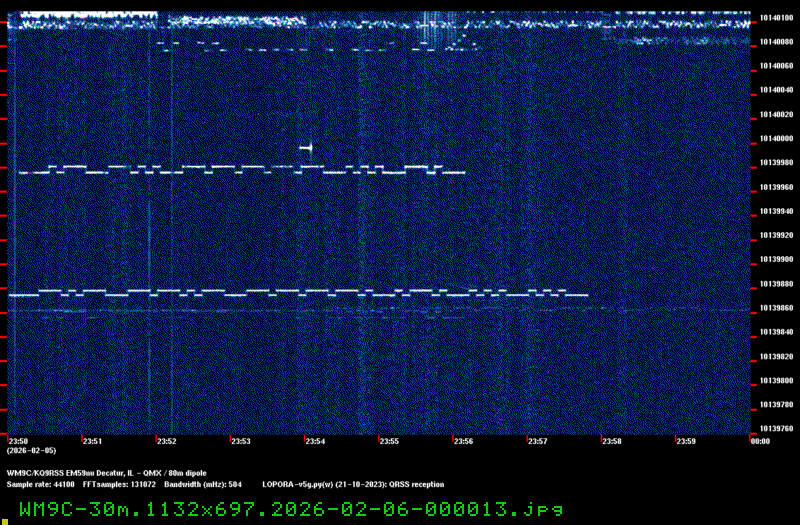Click the 10140040 frequency label
The width and height of the screenshot is (800, 525).
tap(776, 90)
